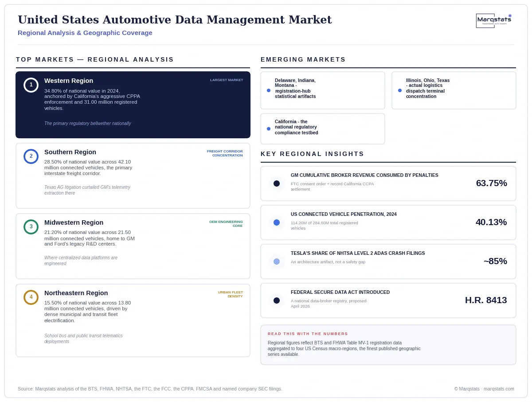Click 'Where centralized data platforms are engineered' note
The width and height of the screenshot is (532, 402).
tap(81, 261)
